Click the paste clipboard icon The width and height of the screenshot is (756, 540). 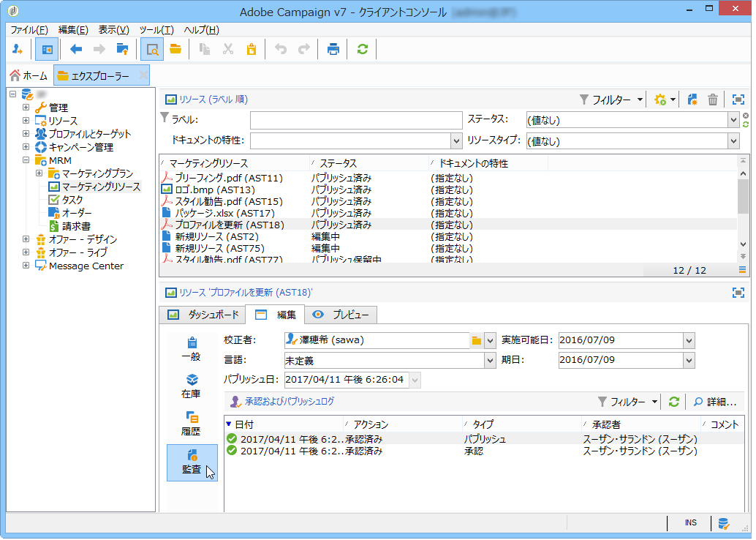coord(252,49)
